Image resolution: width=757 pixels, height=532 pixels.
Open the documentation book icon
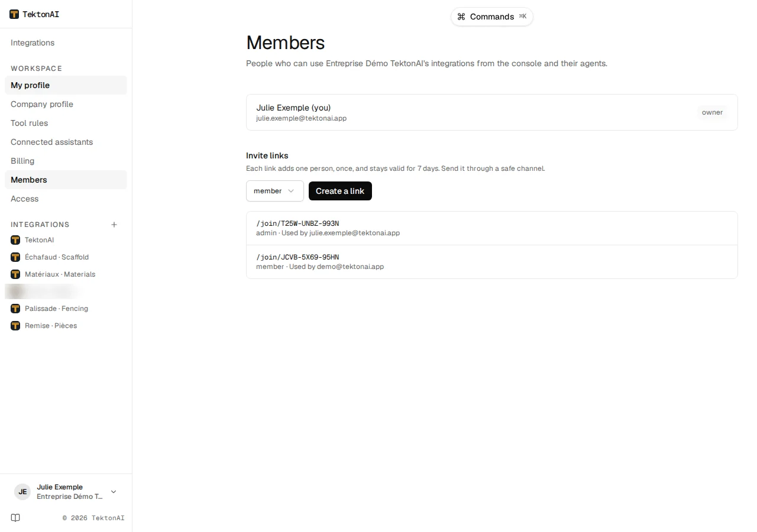(x=15, y=518)
